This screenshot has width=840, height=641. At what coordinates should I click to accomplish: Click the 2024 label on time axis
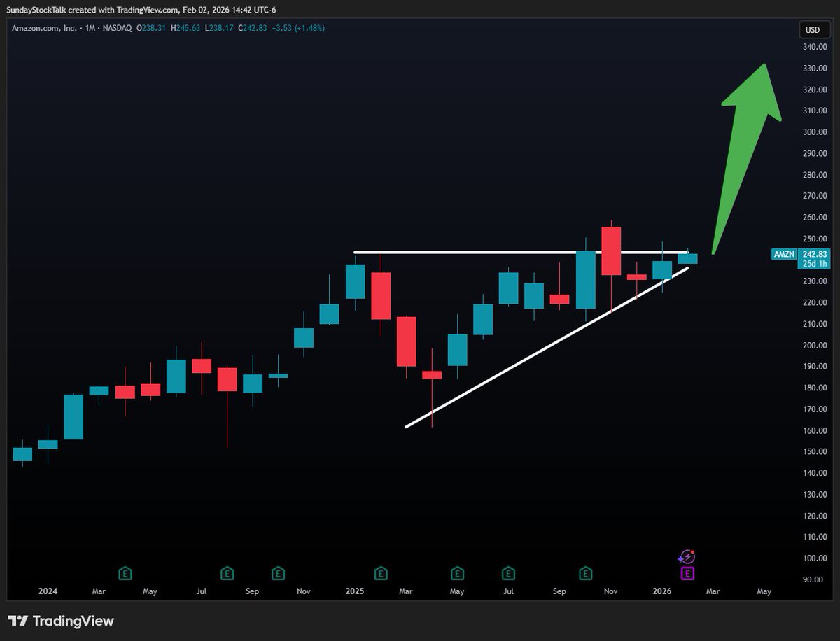tap(48, 591)
